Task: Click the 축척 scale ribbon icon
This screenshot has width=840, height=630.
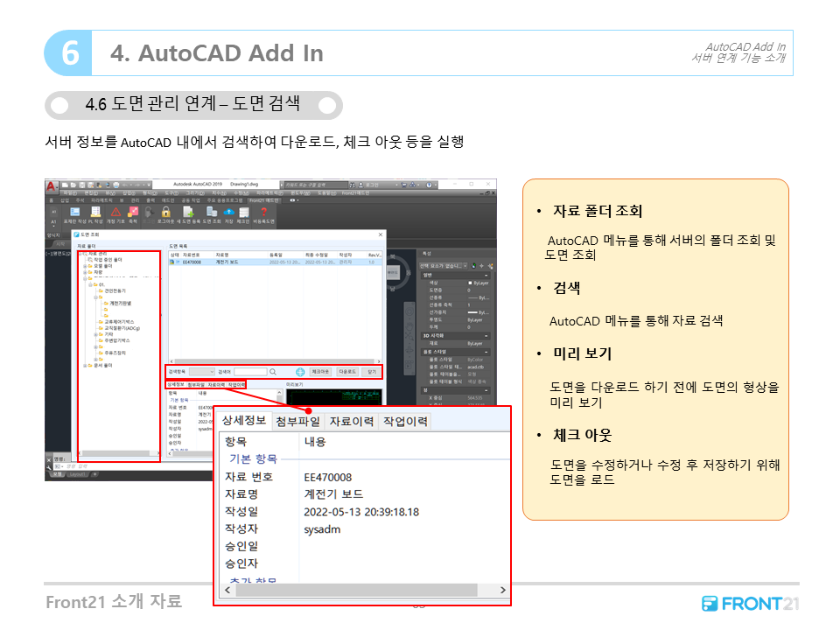Action: pyautogui.click(x=133, y=213)
